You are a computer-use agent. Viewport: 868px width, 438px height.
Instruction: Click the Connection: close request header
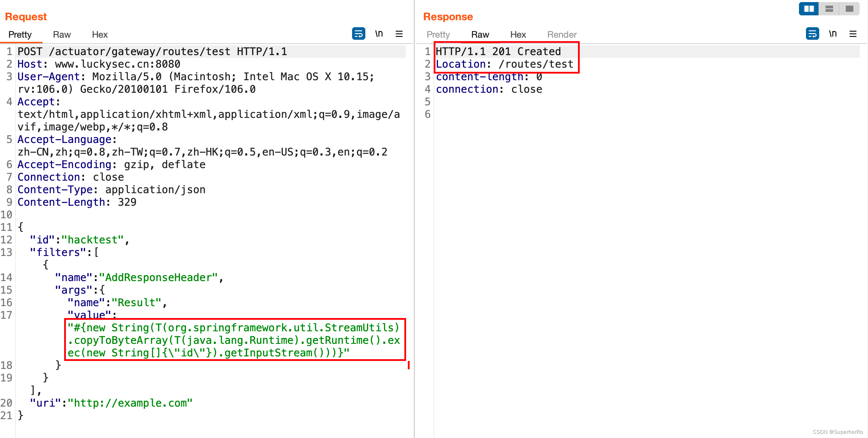71,177
